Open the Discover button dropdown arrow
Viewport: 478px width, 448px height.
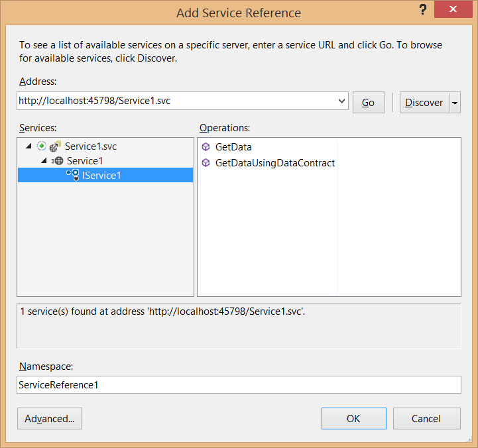(455, 103)
